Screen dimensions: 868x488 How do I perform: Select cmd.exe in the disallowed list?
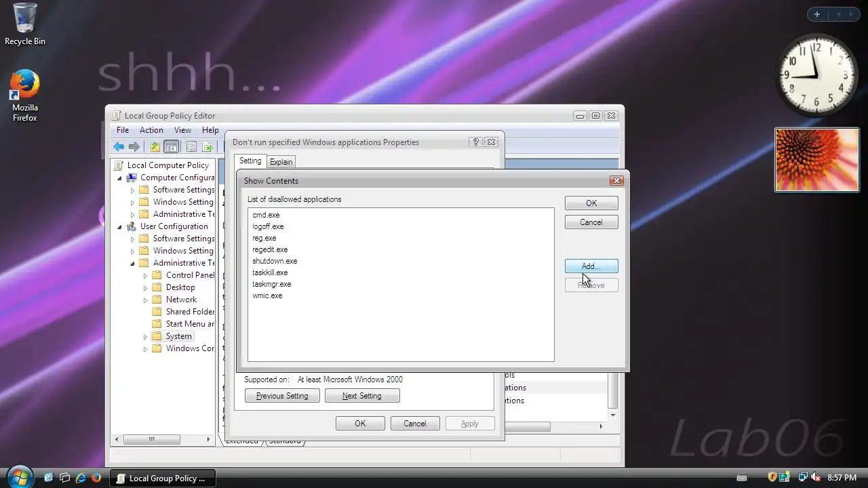(x=266, y=215)
